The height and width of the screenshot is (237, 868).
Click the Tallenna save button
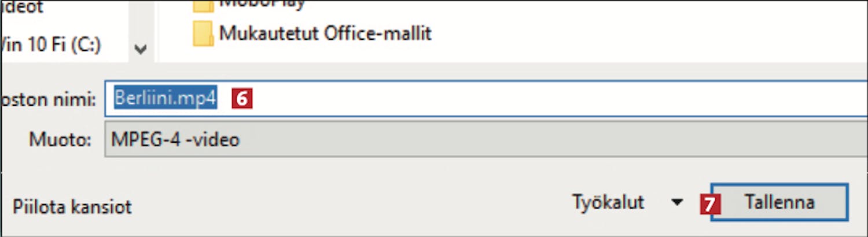tap(779, 202)
